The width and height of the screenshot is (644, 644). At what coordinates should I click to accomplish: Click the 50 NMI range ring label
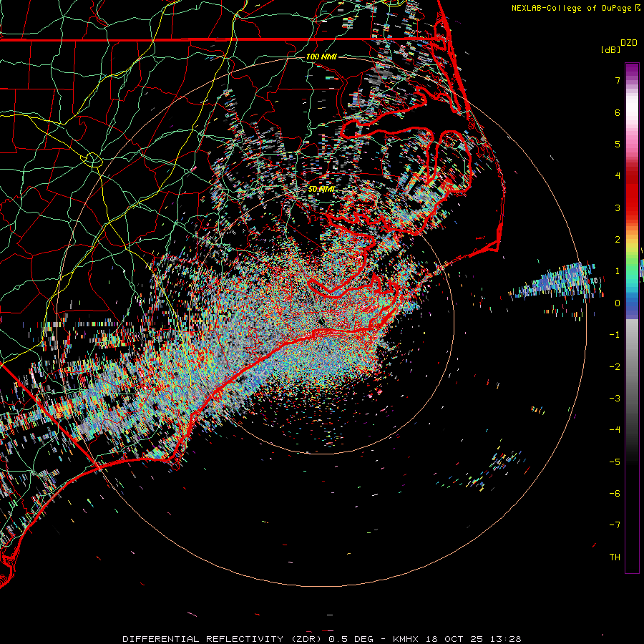pos(321,189)
